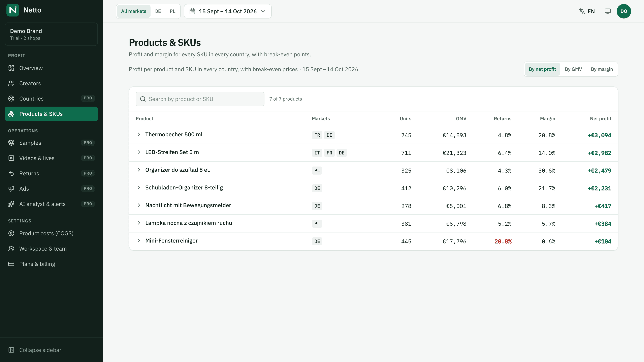Image resolution: width=644 pixels, height=362 pixels.
Task: Open Overview via its dashboard icon
Action: tap(11, 68)
